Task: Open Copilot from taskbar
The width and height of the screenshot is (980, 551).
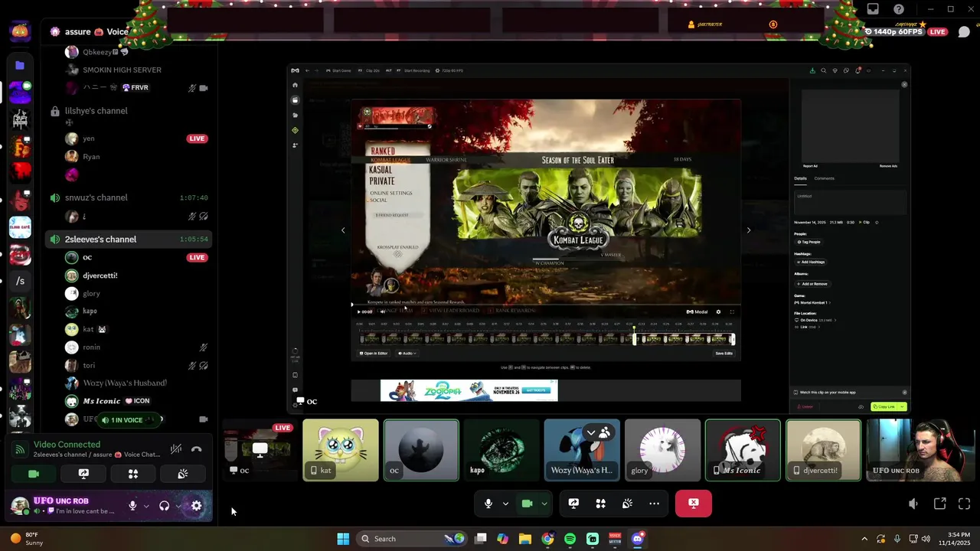Action: tap(502, 539)
